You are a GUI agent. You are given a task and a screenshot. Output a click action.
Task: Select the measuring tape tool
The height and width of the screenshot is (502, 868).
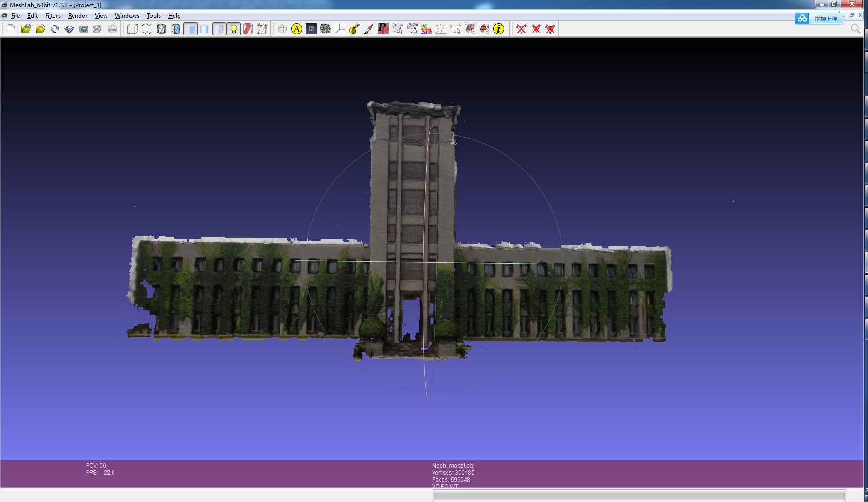click(354, 29)
